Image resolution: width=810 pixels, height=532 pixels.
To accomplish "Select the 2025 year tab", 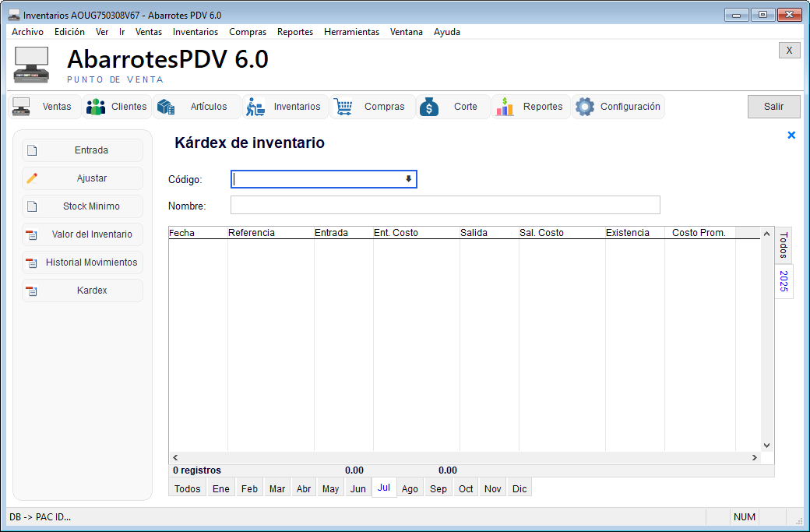I will coord(784,281).
